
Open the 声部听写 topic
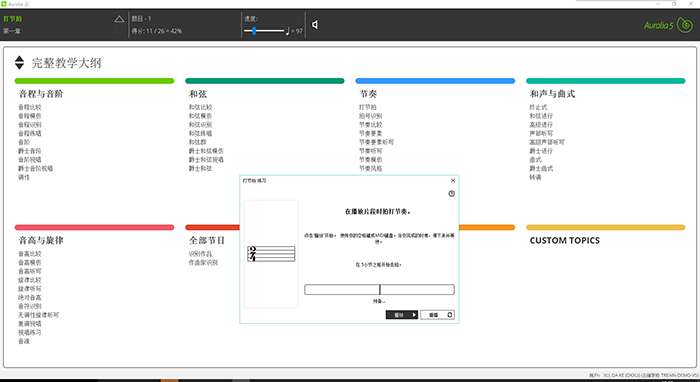coord(541,133)
